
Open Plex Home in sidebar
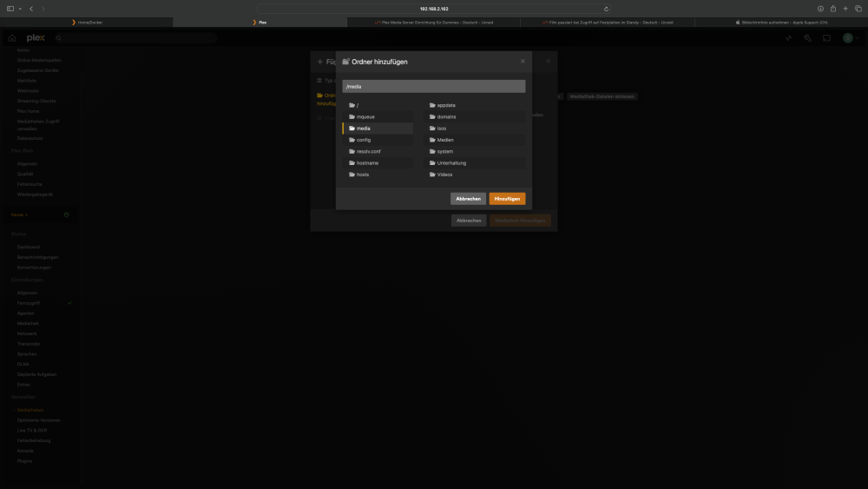tap(29, 111)
